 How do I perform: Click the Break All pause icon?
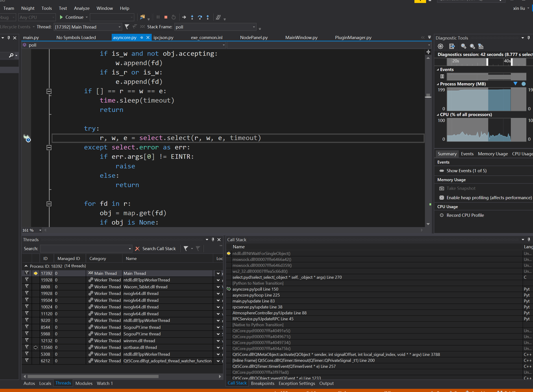click(x=158, y=17)
